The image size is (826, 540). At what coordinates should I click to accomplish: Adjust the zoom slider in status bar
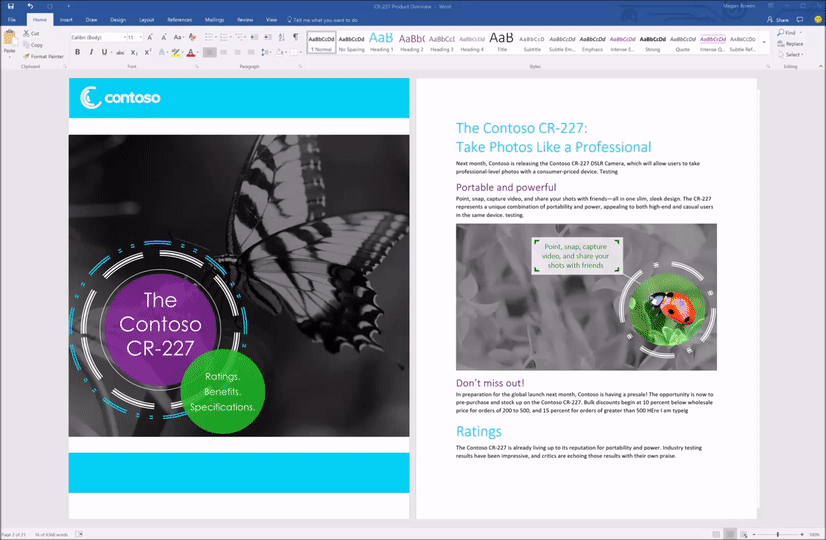point(777,535)
